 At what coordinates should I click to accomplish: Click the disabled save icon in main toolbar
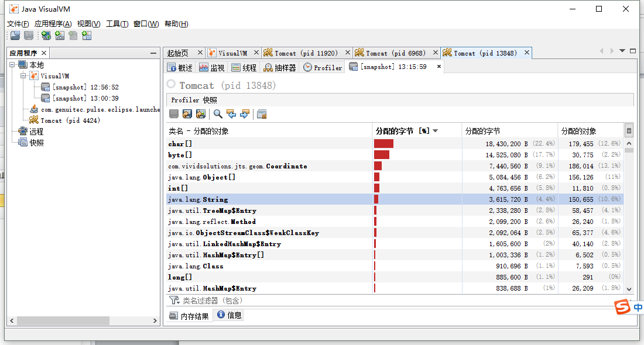click(29, 36)
